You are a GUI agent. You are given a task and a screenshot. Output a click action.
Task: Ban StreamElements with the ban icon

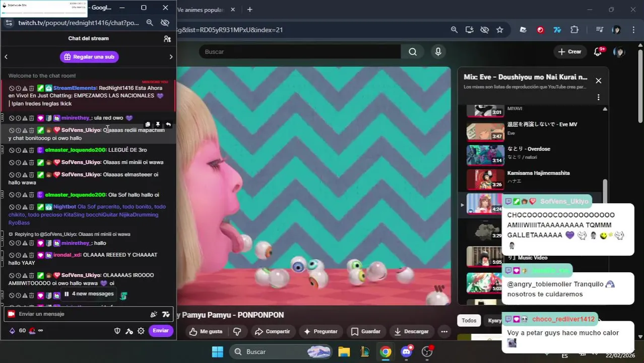pos(12,88)
